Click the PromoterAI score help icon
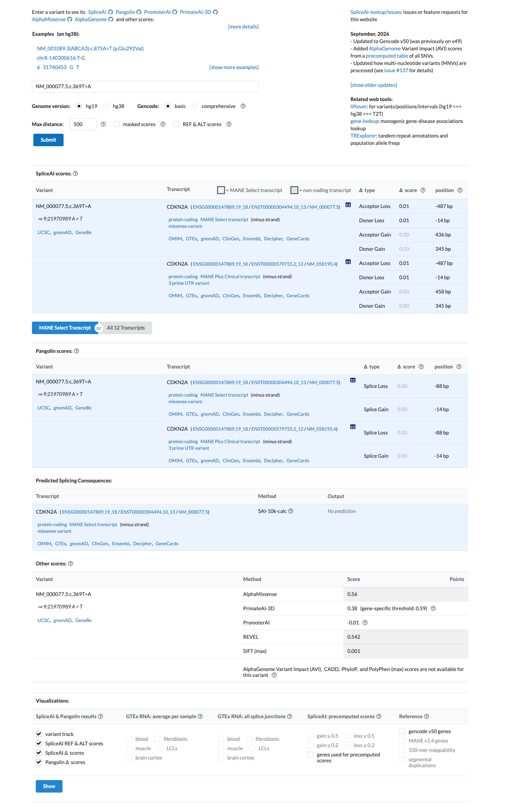The image size is (505, 812). coord(365,623)
